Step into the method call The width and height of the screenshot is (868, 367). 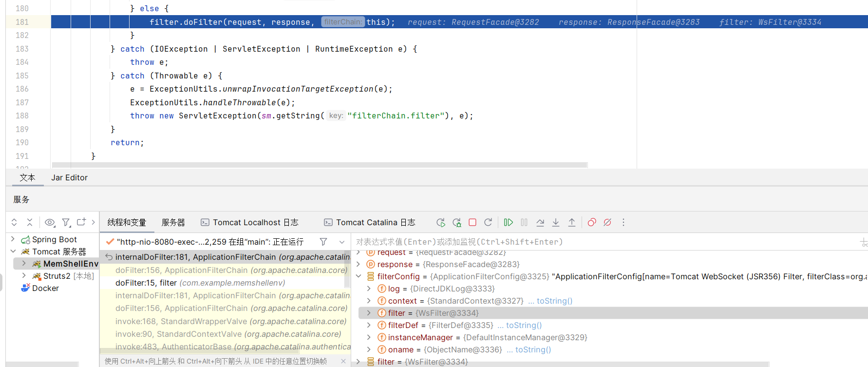(x=556, y=222)
